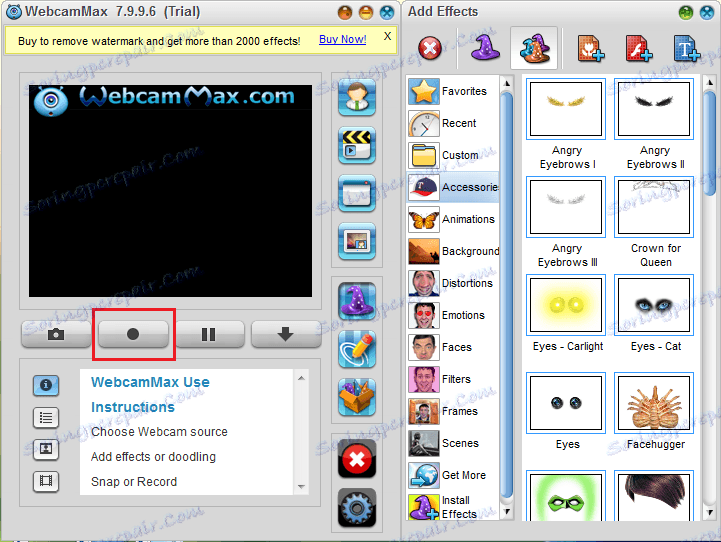Click the green button in Add Effects title bar
Screen dimensions: 721x542
686,12
